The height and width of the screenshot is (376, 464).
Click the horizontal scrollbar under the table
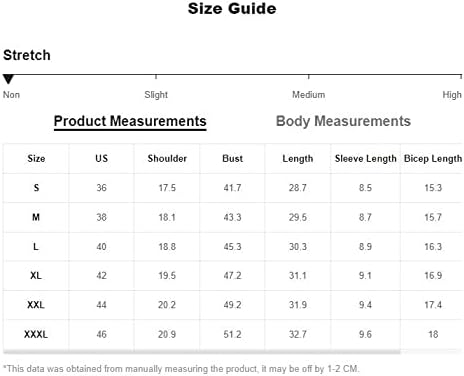202,352
